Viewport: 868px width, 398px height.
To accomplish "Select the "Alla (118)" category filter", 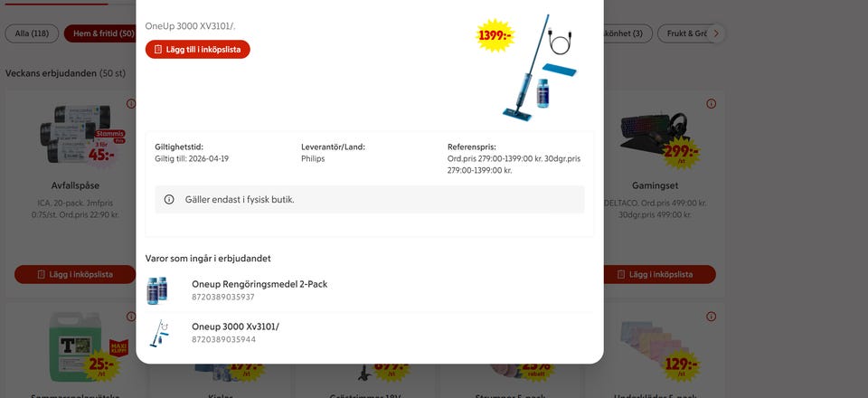I will pos(32,33).
